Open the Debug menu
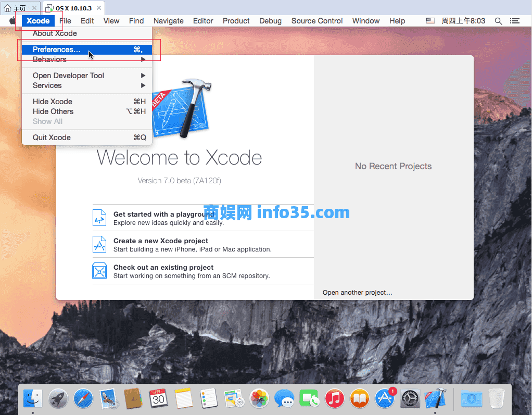 (x=270, y=21)
